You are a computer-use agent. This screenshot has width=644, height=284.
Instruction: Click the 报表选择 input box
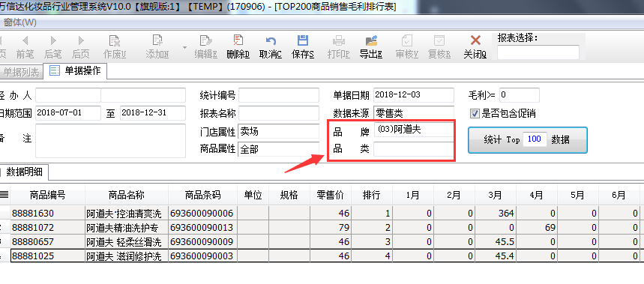[538, 52]
